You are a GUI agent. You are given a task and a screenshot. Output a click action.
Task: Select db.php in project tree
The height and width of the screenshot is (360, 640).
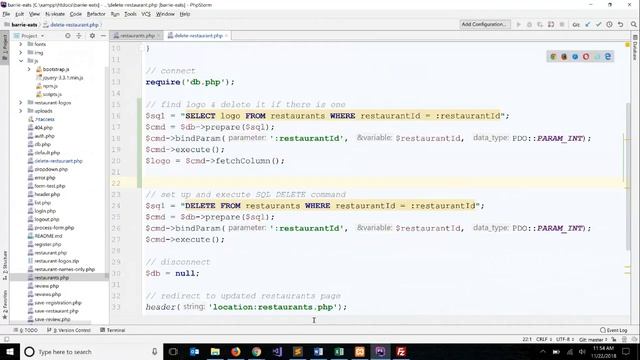point(42,144)
